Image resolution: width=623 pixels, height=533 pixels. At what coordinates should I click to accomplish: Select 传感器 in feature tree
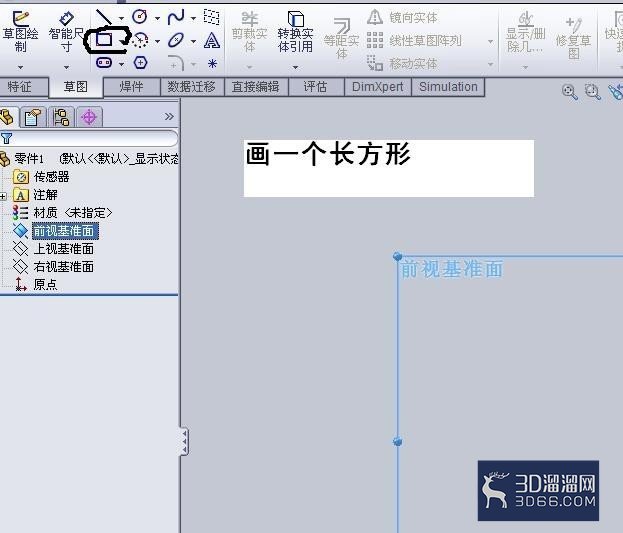(x=41, y=176)
